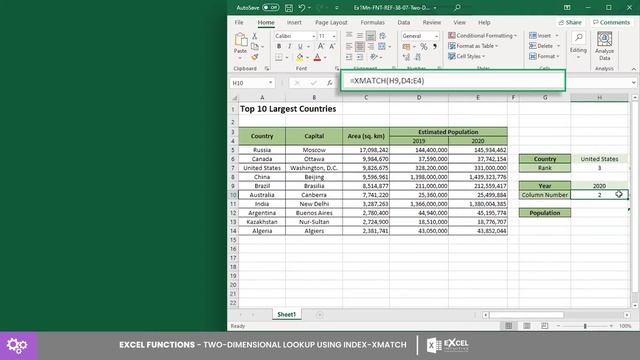Activate the Format Painter brush
640x360 pixels.
[255, 57]
